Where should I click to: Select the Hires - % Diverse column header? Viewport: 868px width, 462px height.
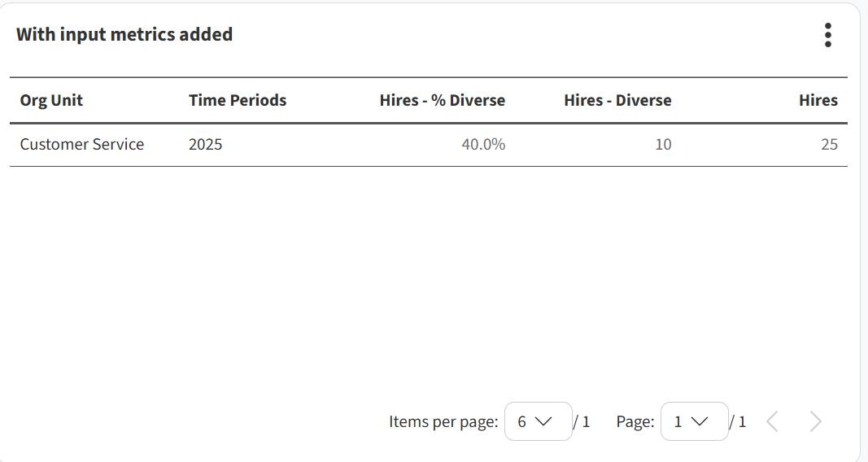click(x=442, y=100)
